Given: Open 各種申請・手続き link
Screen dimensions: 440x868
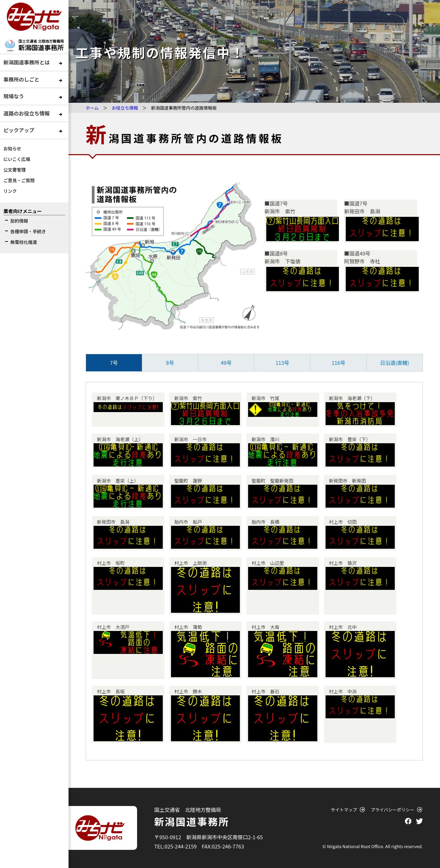Looking at the screenshot, I should (28, 232).
